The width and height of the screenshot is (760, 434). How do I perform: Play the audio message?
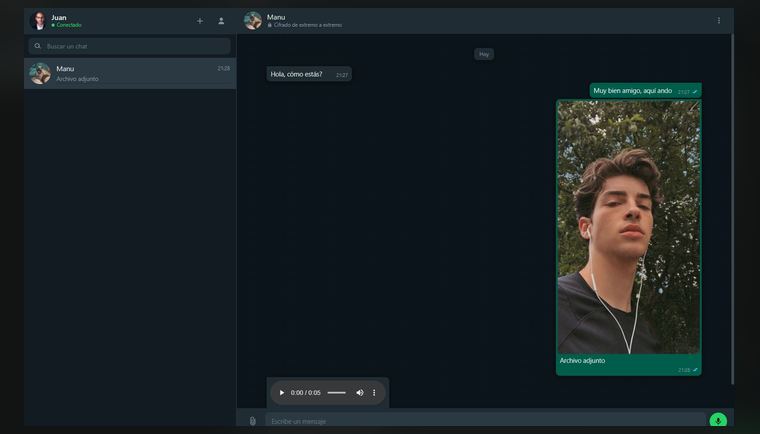[x=282, y=393]
